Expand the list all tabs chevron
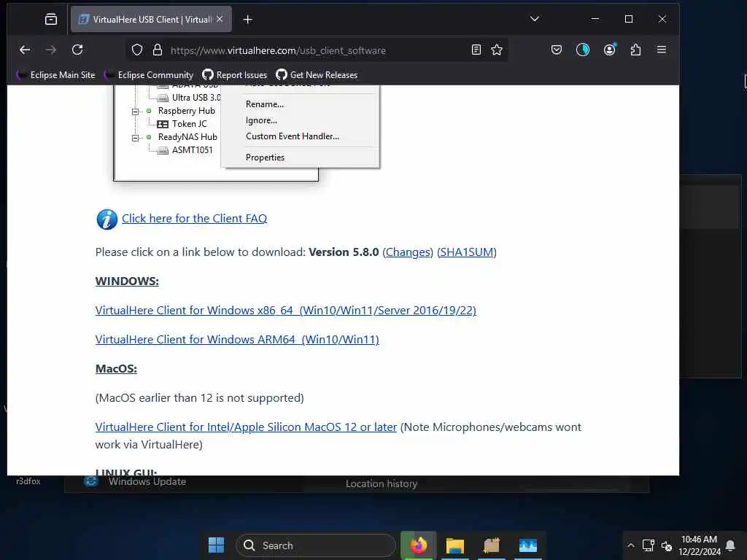The width and height of the screenshot is (747, 560). [x=535, y=19]
